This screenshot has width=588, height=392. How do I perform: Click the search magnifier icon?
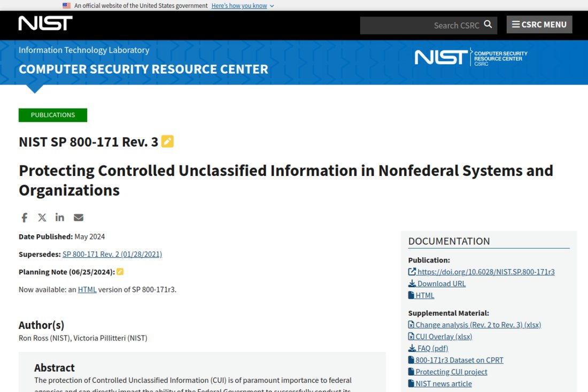pyautogui.click(x=488, y=25)
